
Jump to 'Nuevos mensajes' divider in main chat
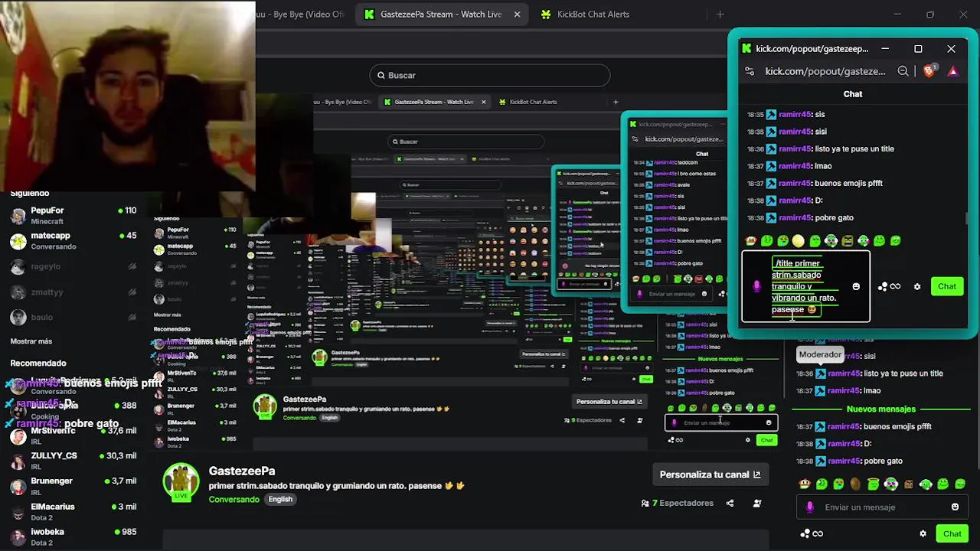[880, 409]
